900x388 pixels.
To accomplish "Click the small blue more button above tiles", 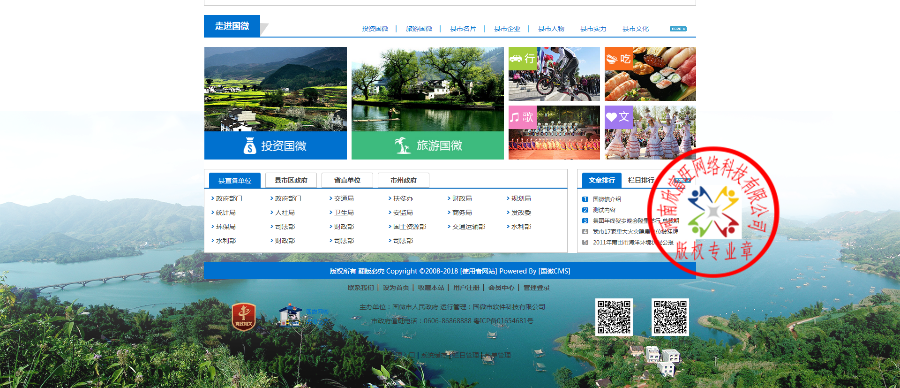I will point(678,28).
